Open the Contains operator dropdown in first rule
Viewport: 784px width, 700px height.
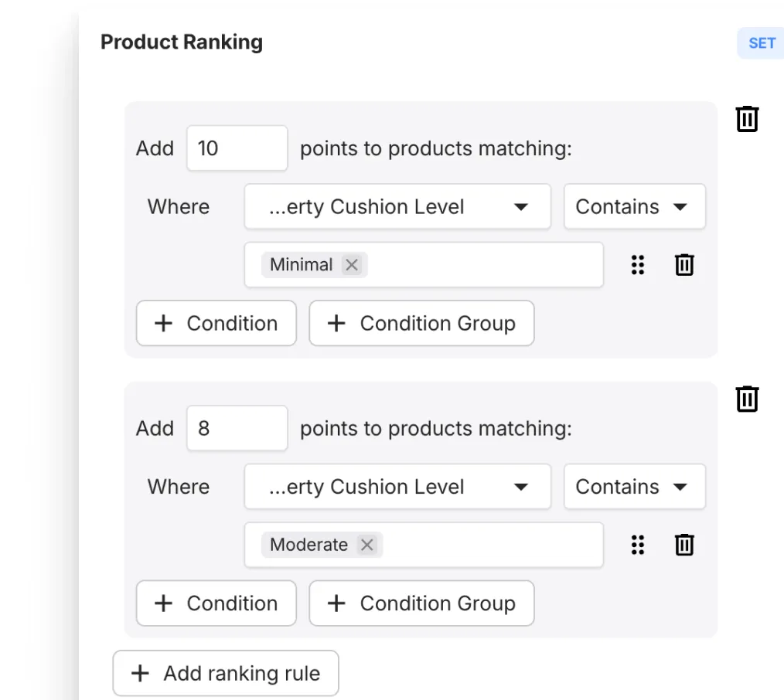coord(634,206)
